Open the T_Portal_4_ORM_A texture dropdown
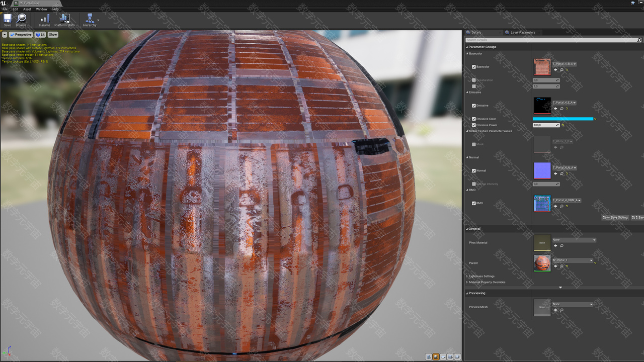The height and width of the screenshot is (362, 644). pyautogui.click(x=567, y=200)
